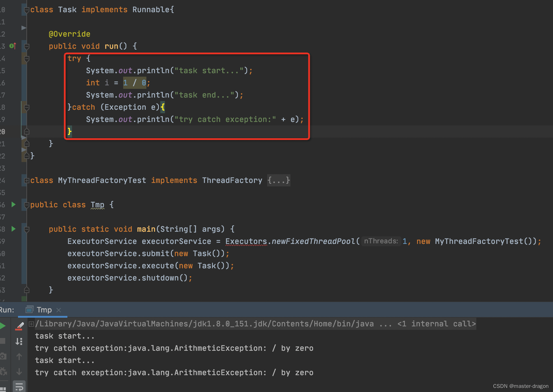The image size is (553, 392).
Task: Click the up arrow in Run toolbar
Action: point(19,357)
